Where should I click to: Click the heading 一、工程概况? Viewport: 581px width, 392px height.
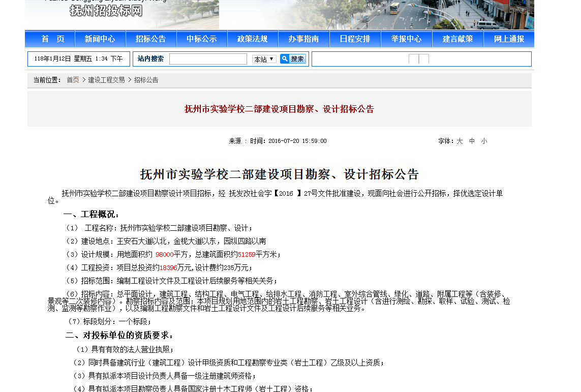[x=91, y=215]
